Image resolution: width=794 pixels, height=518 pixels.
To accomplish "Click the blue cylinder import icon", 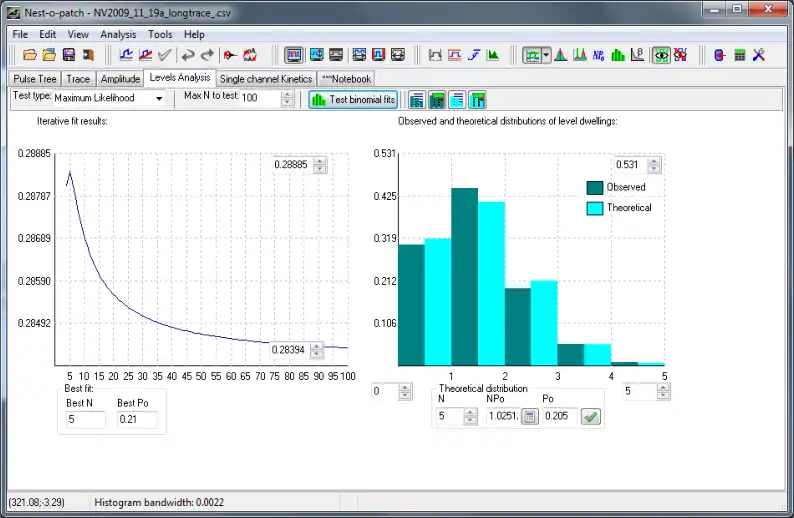I will (720, 55).
